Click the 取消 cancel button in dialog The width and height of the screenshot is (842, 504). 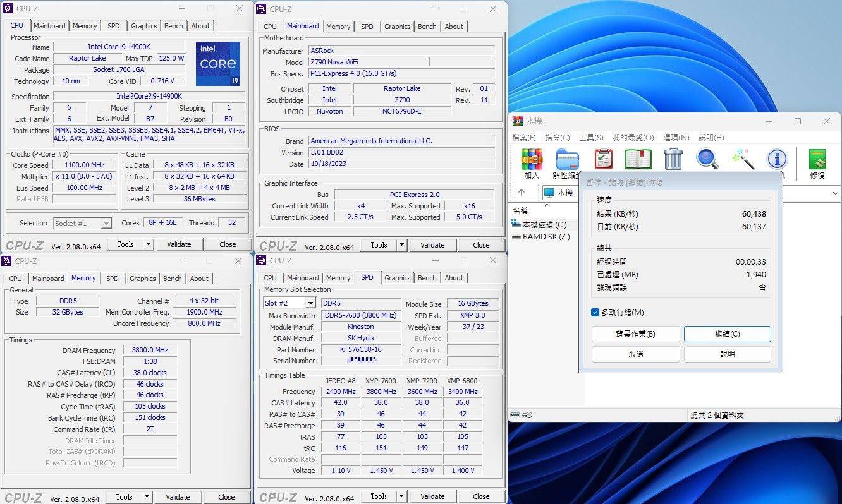[x=635, y=354]
